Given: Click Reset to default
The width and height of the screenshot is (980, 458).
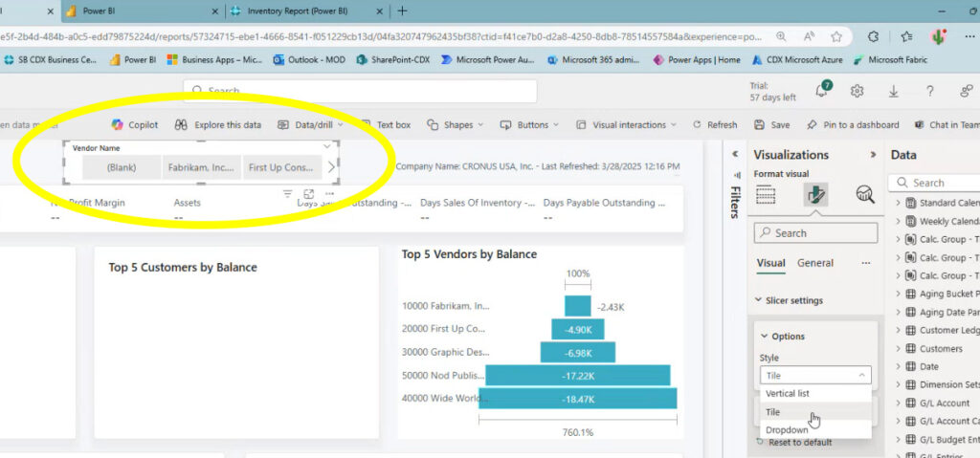Looking at the screenshot, I should click(793, 443).
